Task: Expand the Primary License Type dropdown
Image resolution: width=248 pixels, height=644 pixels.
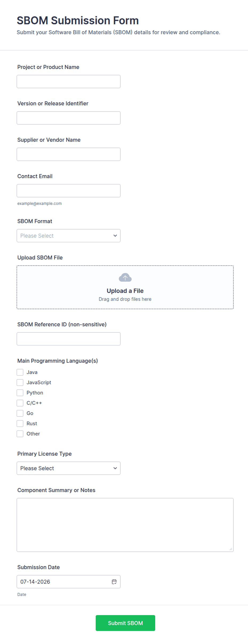Action: (69, 468)
